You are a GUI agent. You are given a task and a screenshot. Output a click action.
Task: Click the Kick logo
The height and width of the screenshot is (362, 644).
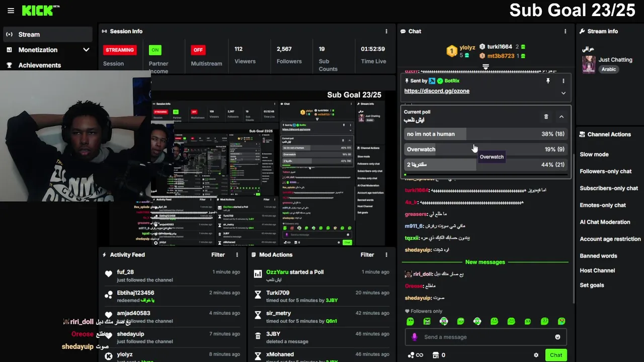tap(41, 11)
